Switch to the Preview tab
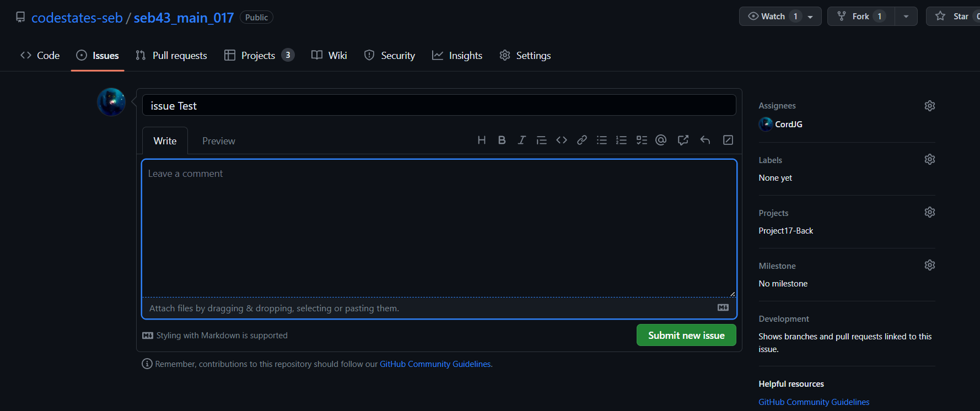The width and height of the screenshot is (980, 411). pos(219,140)
